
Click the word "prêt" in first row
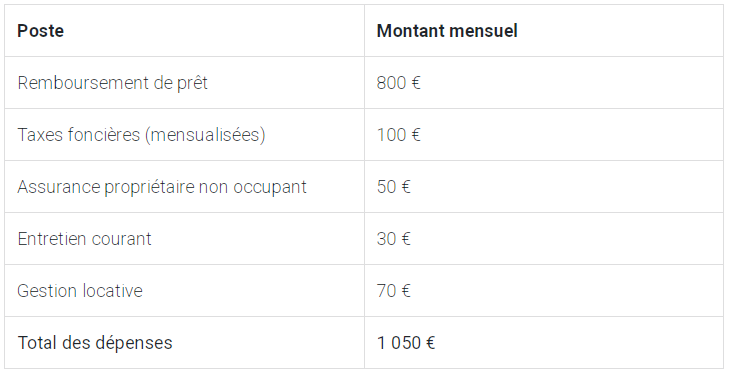click(x=192, y=83)
